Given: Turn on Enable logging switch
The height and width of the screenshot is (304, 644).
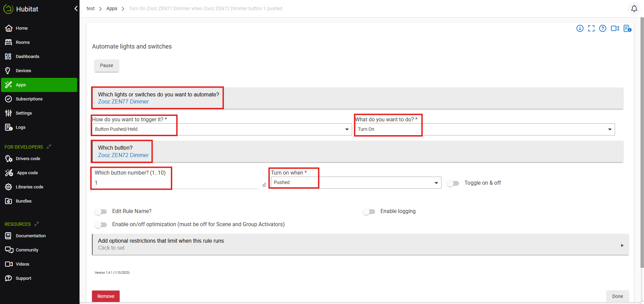Looking at the screenshot, I should tap(369, 212).
